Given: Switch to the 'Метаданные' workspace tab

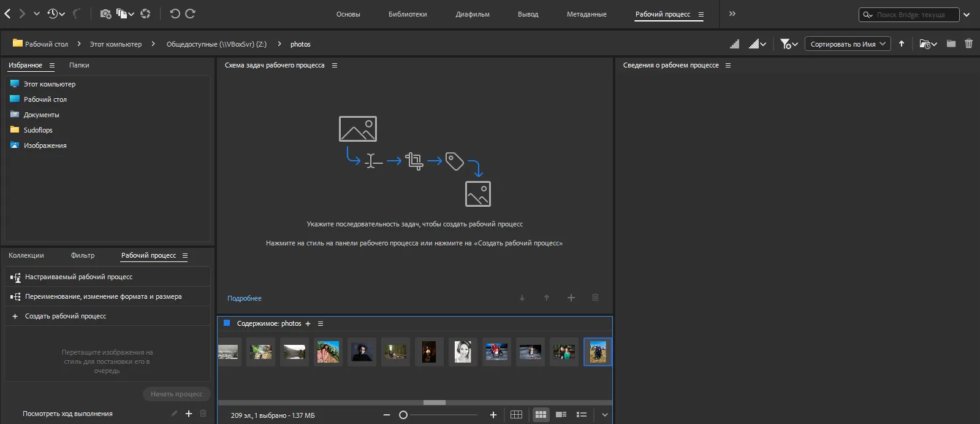Looking at the screenshot, I should coord(587,14).
